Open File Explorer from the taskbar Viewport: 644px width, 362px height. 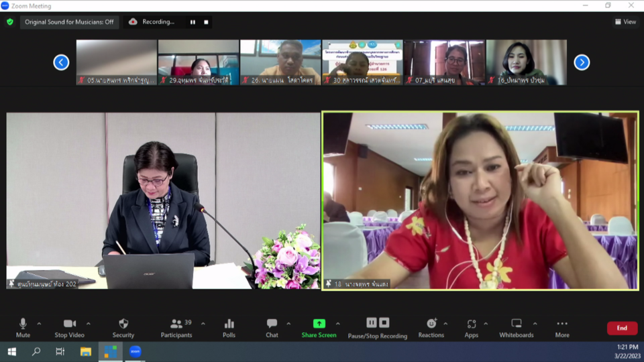pos(86,351)
